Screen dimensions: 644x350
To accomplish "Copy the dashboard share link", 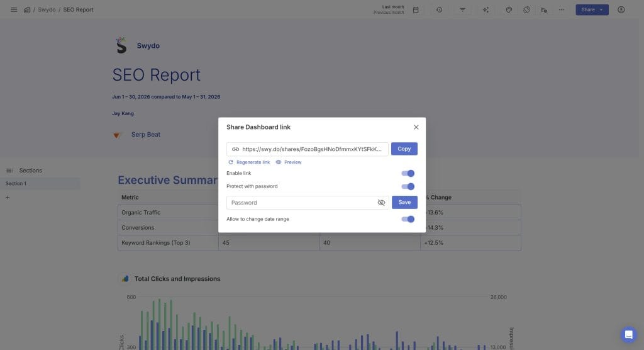I will pyautogui.click(x=404, y=149).
